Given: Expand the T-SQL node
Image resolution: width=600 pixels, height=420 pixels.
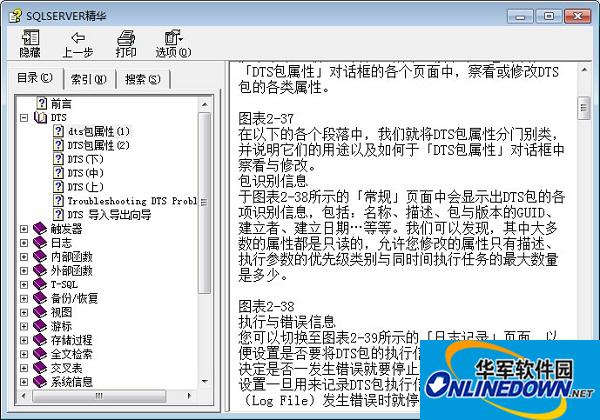Looking at the screenshot, I should click(x=24, y=285).
